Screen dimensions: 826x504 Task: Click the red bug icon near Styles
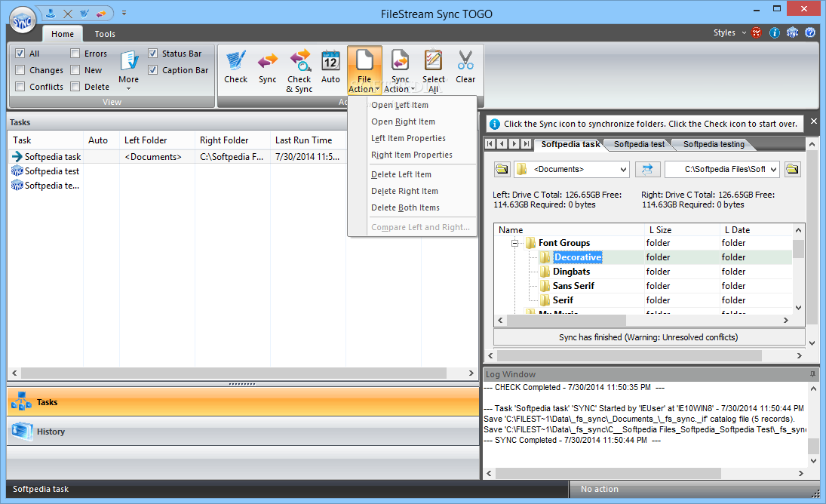click(x=757, y=32)
